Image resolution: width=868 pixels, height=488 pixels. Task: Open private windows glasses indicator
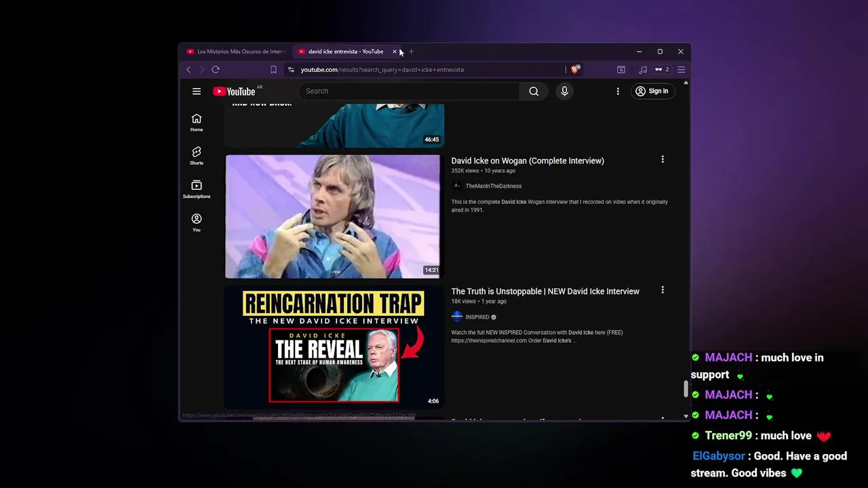pyautogui.click(x=662, y=70)
